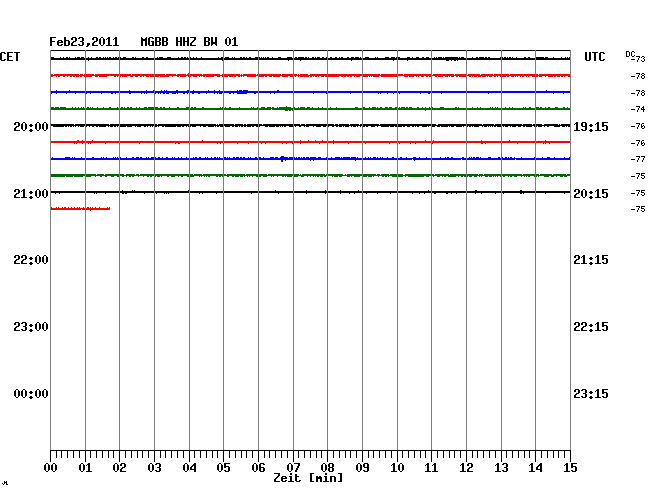Click the UTC timezone label
650x494 pixels.
point(594,57)
